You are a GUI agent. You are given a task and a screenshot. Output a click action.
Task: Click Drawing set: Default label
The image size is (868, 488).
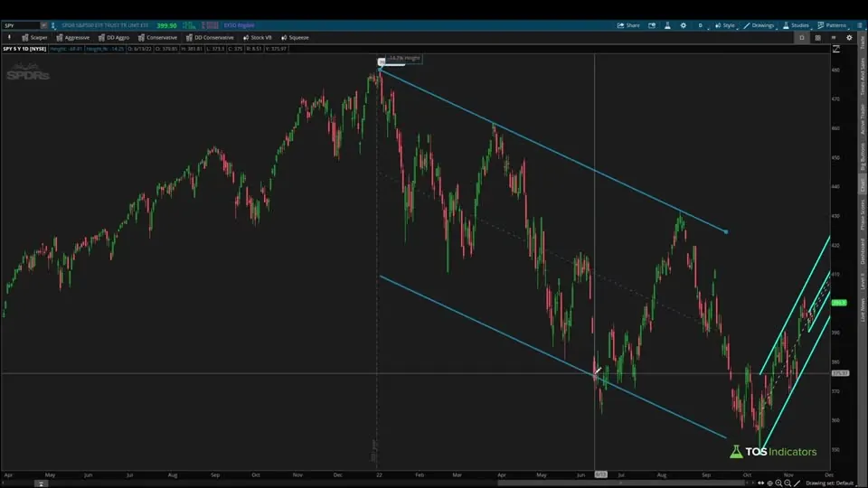click(x=829, y=483)
